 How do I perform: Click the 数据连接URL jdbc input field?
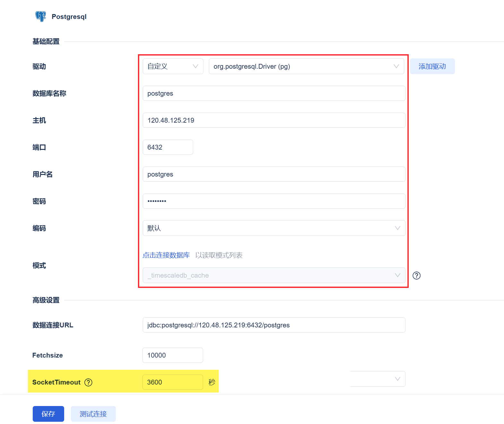[x=274, y=325]
